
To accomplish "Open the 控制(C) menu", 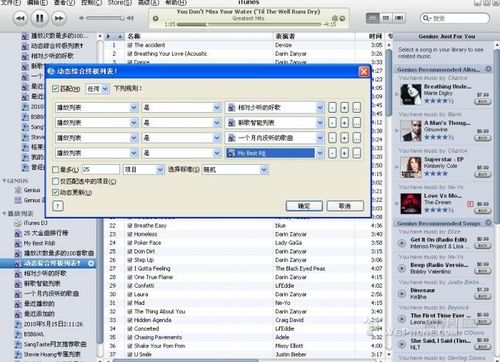I will (x=91, y=3).
